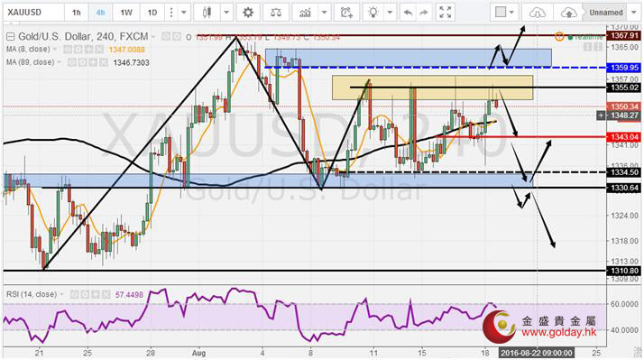The height and width of the screenshot is (360, 644).
Task: Click the orange circle icon near realtime
Action: [559, 37]
